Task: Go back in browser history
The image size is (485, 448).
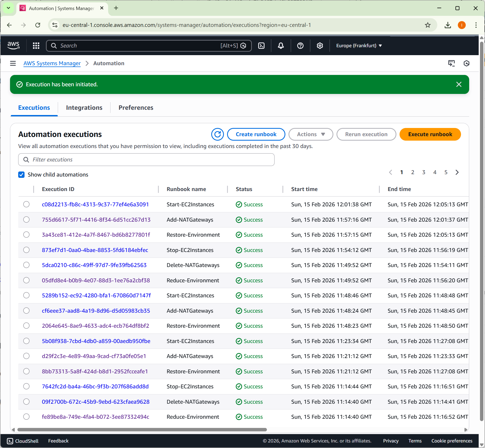Action: pos(9,25)
